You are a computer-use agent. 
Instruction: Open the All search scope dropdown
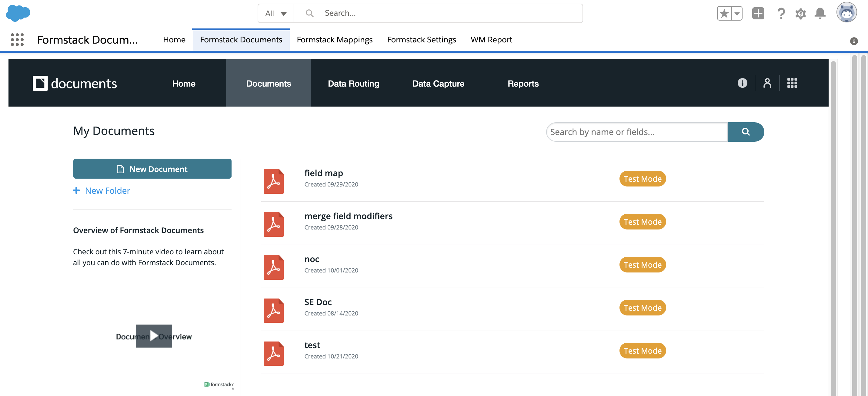(x=275, y=13)
